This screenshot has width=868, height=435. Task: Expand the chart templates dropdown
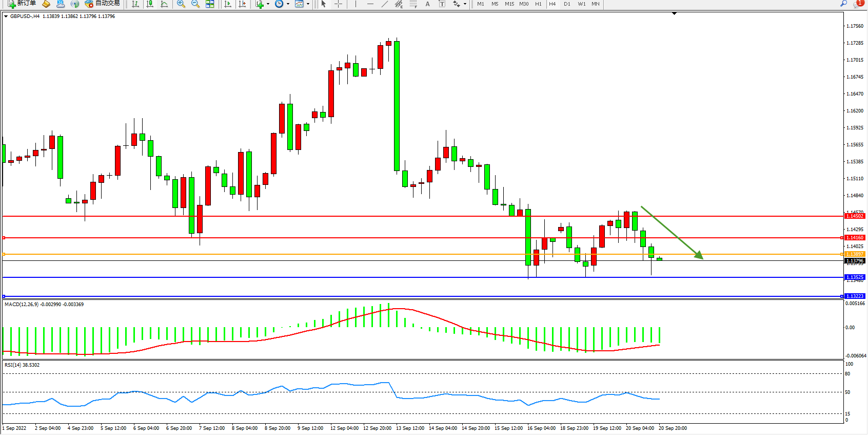click(x=308, y=4)
